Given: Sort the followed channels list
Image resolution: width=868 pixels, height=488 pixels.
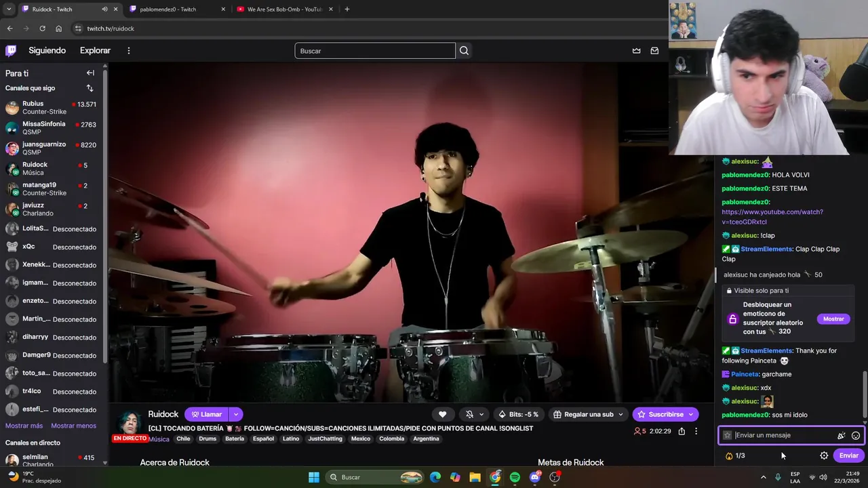Looking at the screenshot, I should click(x=90, y=88).
